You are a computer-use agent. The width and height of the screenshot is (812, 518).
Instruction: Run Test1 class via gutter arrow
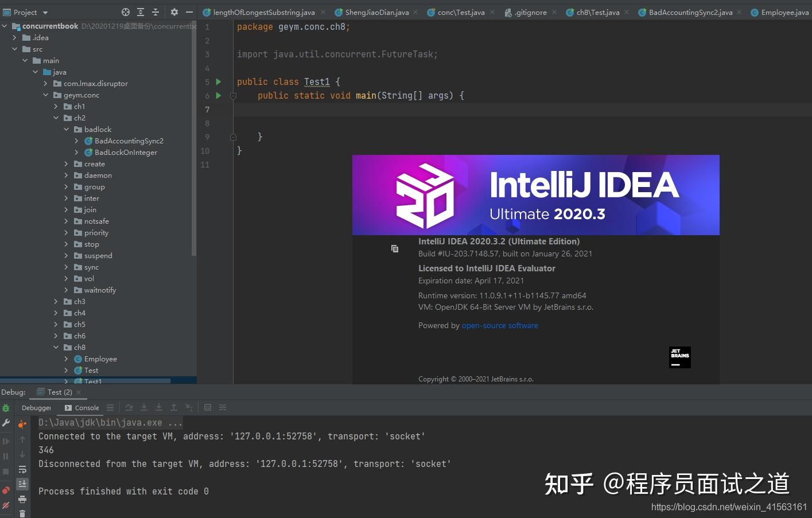(x=219, y=82)
